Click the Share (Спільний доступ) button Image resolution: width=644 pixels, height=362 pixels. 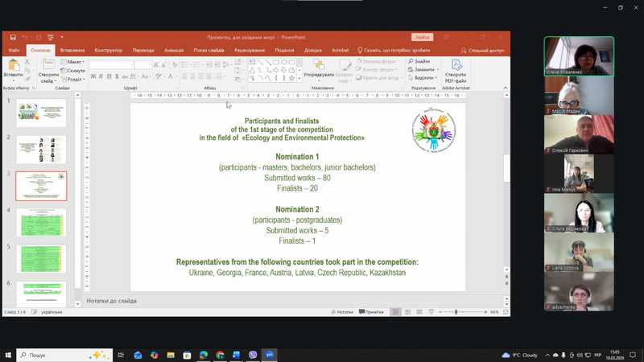[x=483, y=50]
